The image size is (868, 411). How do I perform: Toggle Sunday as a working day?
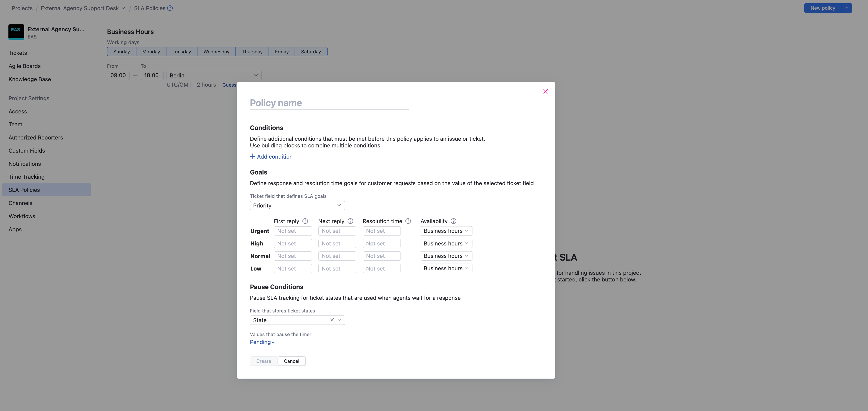121,52
